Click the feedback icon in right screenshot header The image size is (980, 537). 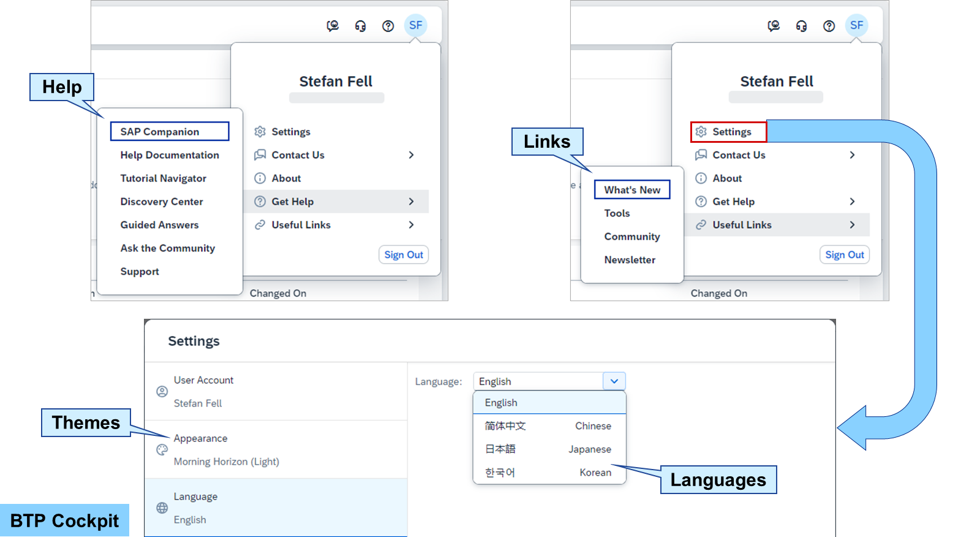[x=774, y=26]
